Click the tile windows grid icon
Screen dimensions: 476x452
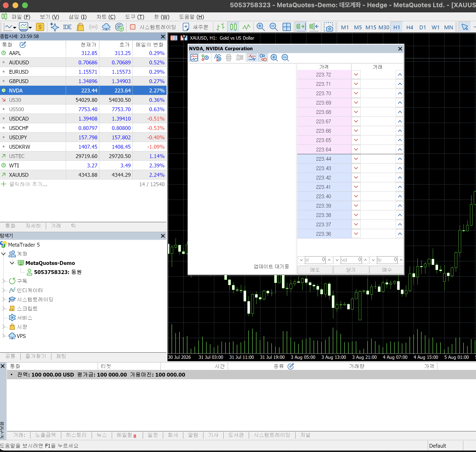click(x=287, y=27)
